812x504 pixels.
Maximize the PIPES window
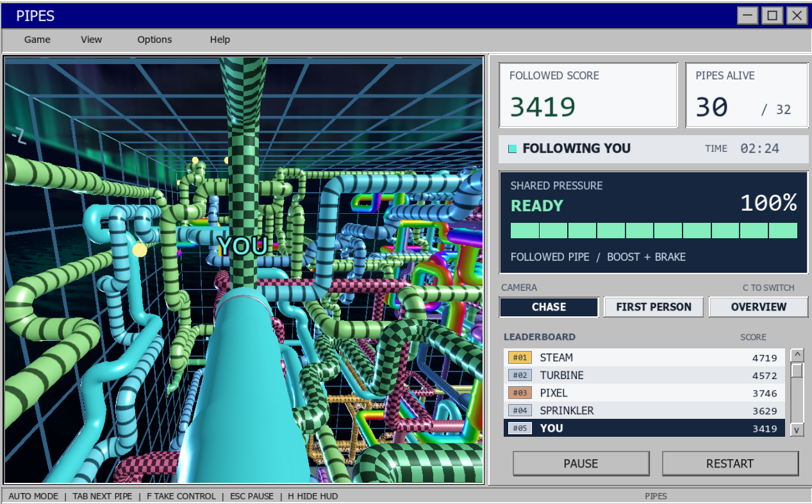(772, 15)
